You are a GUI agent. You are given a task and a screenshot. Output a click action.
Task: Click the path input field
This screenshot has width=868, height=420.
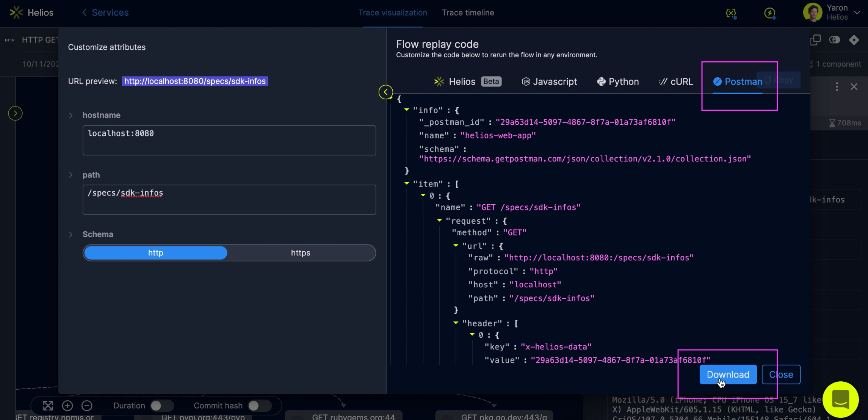(x=229, y=200)
